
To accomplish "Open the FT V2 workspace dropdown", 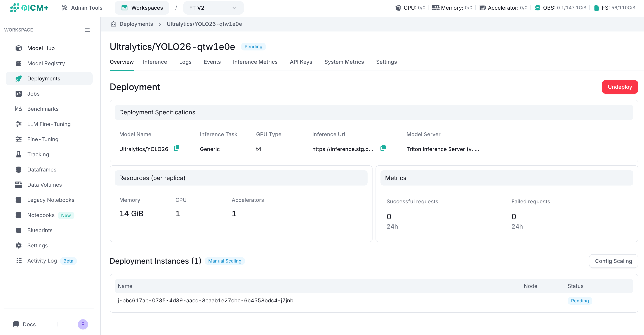I will coord(213,8).
